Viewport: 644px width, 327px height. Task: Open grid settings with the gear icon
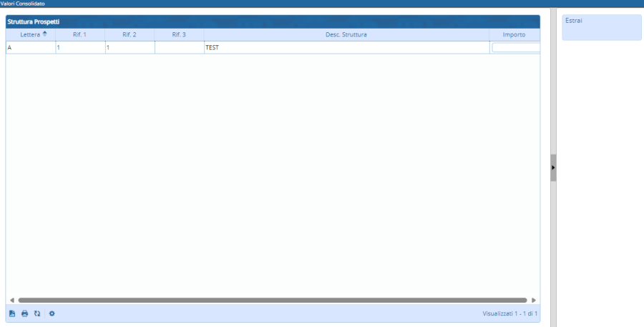(x=52, y=313)
